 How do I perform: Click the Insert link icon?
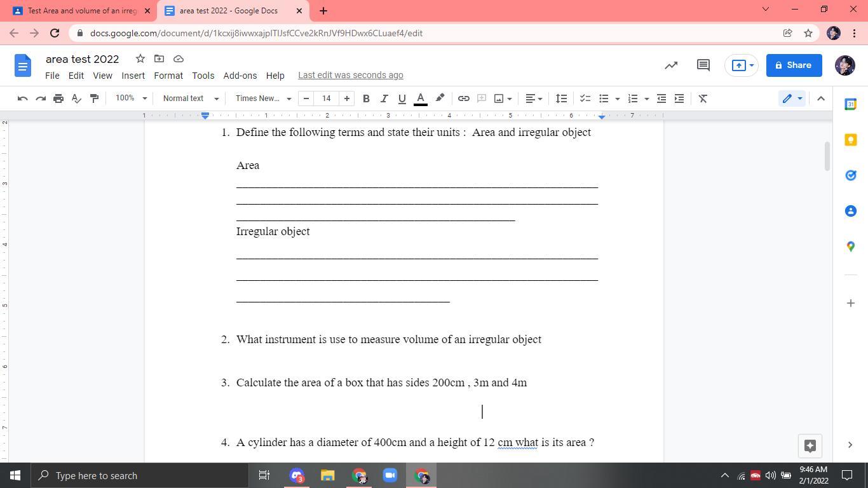point(464,98)
